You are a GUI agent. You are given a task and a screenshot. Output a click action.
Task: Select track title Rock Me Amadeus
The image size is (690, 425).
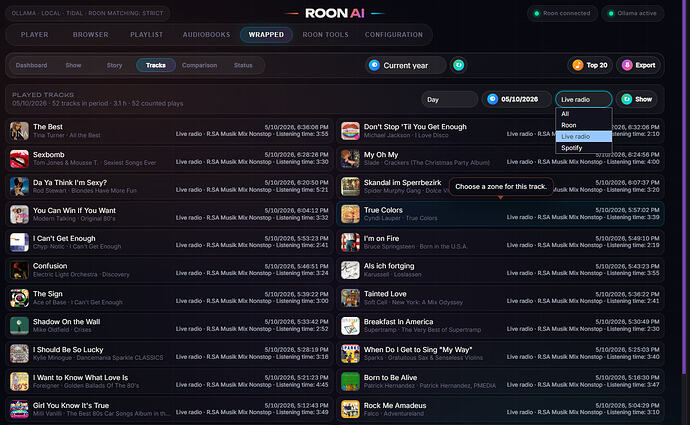pyautogui.click(x=395, y=406)
